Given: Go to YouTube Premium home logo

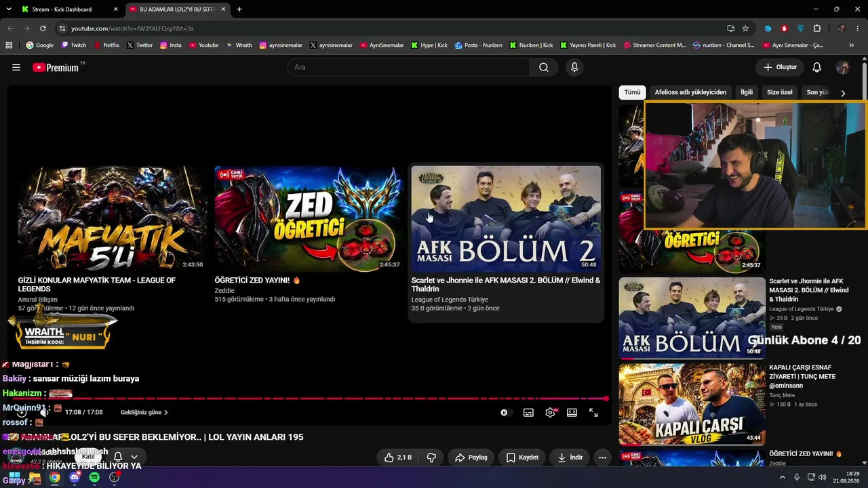Looking at the screenshot, I should click(55, 67).
